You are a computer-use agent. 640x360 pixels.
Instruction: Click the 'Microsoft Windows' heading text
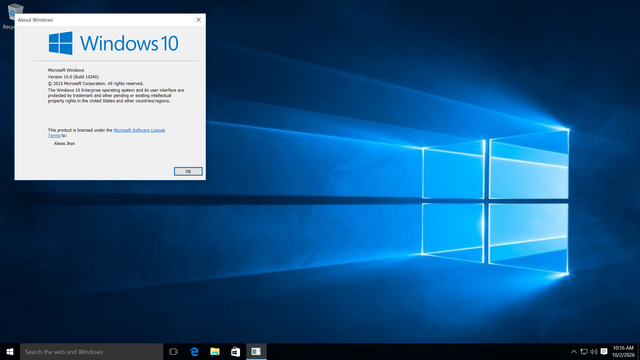click(66, 70)
